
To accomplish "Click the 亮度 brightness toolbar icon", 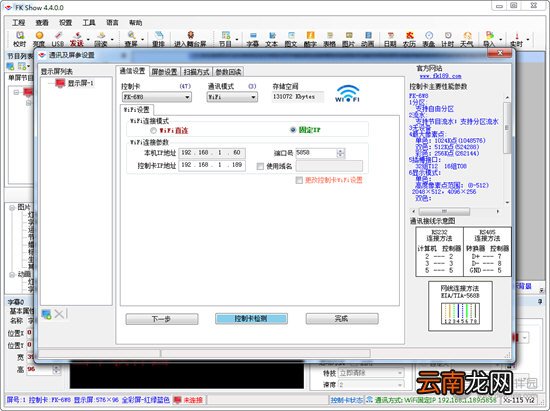I will click(39, 39).
